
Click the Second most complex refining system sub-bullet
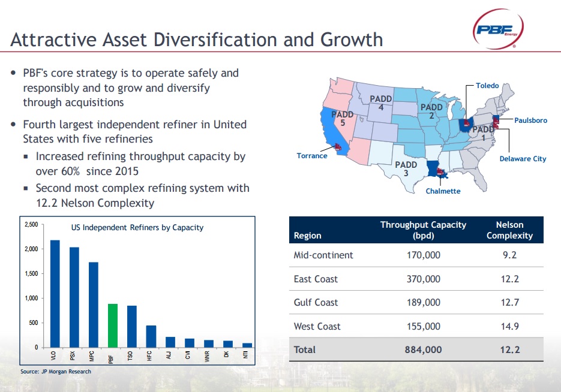pos(142,195)
